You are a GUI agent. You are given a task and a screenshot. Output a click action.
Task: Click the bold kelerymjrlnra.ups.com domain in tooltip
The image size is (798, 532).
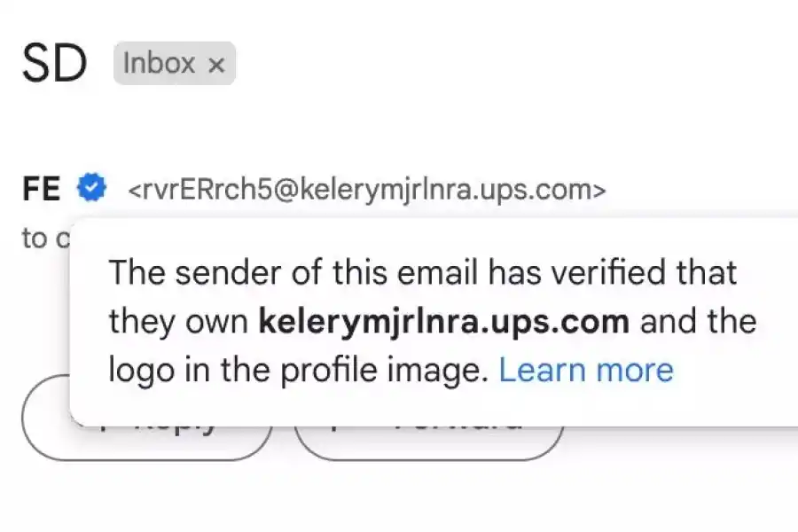[x=443, y=321]
